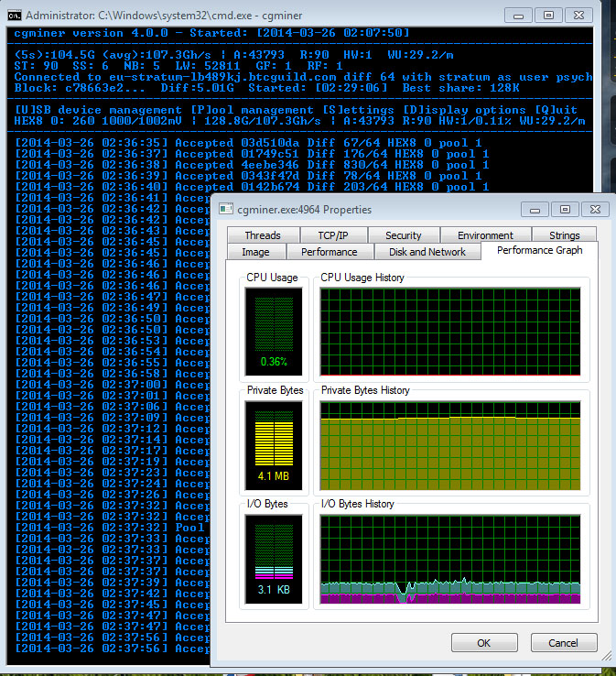This screenshot has height=676, width=616.
Task: Close the cgminer console window
Action: click(579, 16)
